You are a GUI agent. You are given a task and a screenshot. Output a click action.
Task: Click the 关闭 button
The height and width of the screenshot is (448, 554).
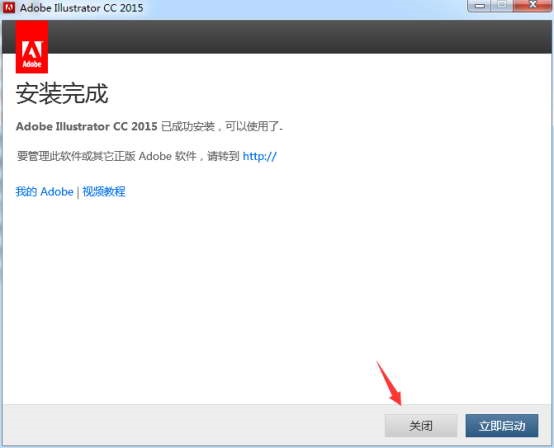tap(420, 426)
